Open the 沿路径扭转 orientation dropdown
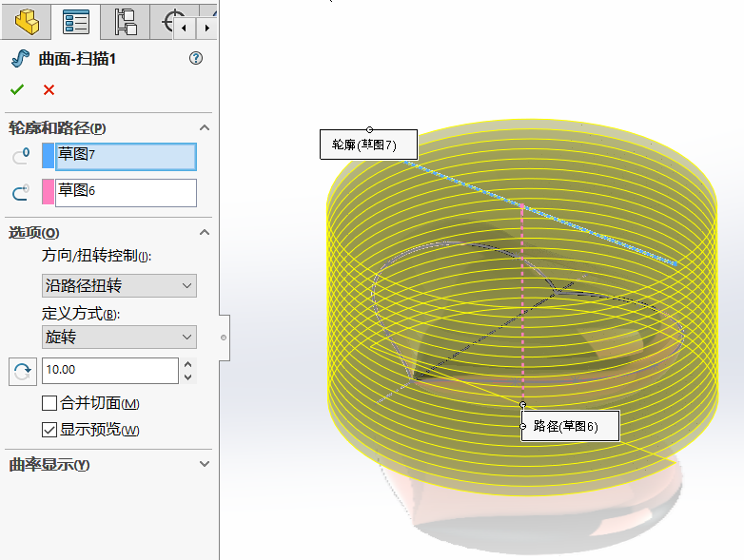Image resolution: width=744 pixels, height=560 pixels. (x=119, y=285)
